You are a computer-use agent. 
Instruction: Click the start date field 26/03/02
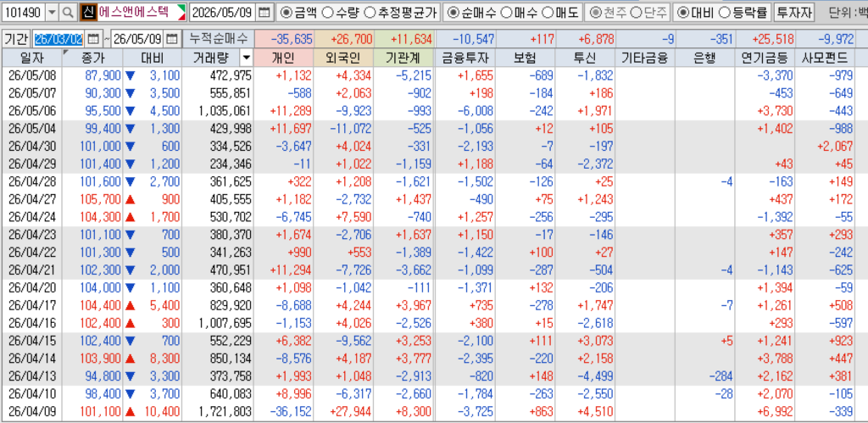coord(59,39)
